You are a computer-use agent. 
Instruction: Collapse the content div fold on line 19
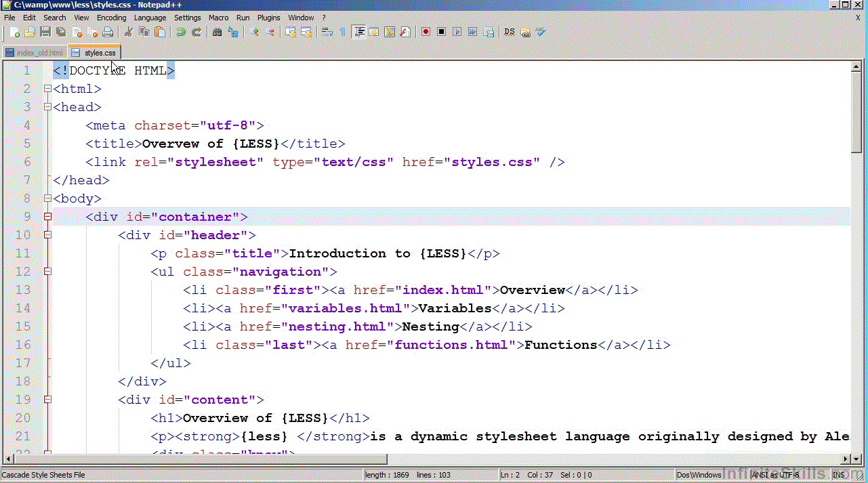(x=47, y=400)
